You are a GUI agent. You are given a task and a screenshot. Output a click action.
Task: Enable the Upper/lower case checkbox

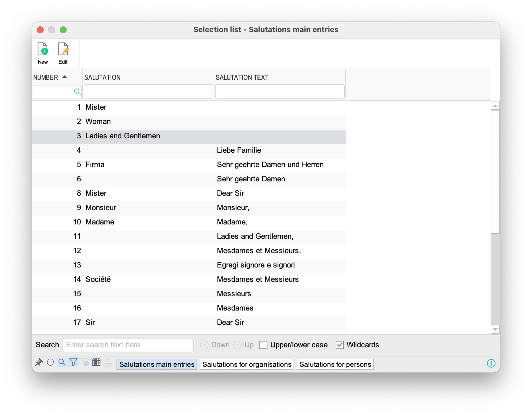click(263, 345)
